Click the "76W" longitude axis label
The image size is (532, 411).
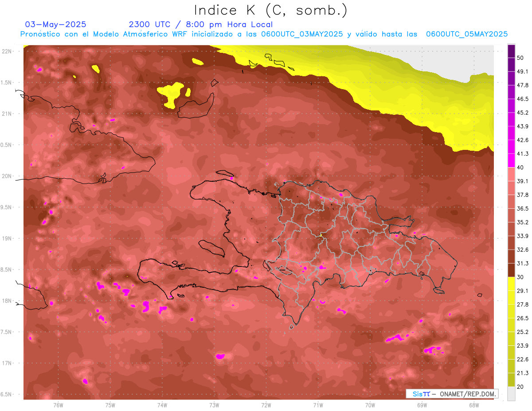point(58,405)
